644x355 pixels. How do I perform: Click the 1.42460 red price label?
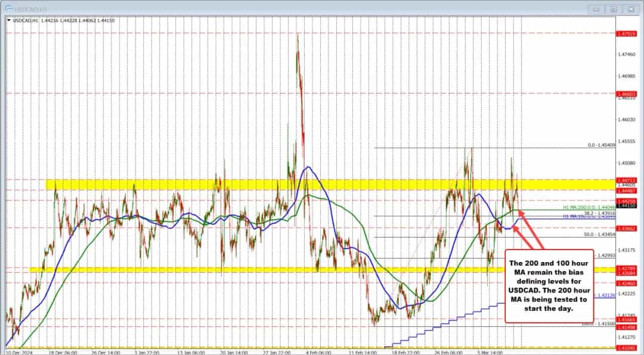628,283
